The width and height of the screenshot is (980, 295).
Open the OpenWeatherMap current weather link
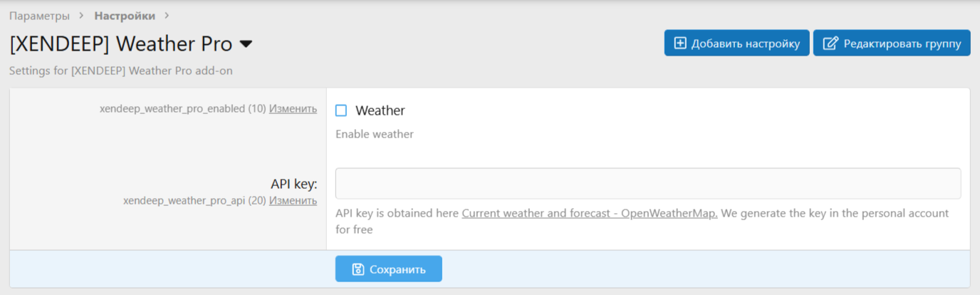589,214
